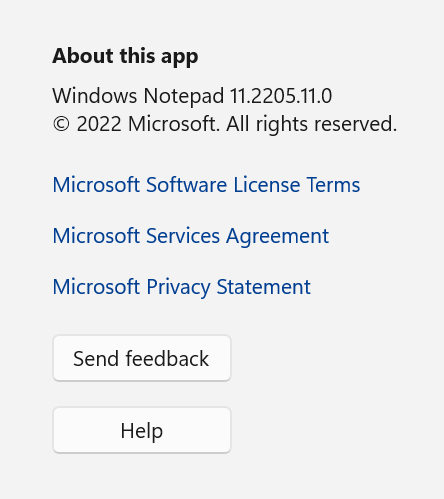This screenshot has width=444, height=499.
Task: Read the software license terms
Action: [x=206, y=185]
